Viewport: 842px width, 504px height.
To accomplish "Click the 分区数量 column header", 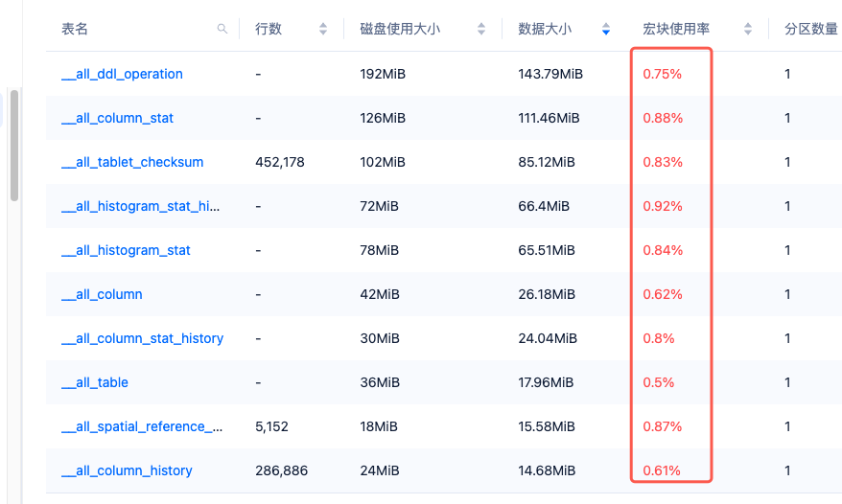I will (810, 30).
